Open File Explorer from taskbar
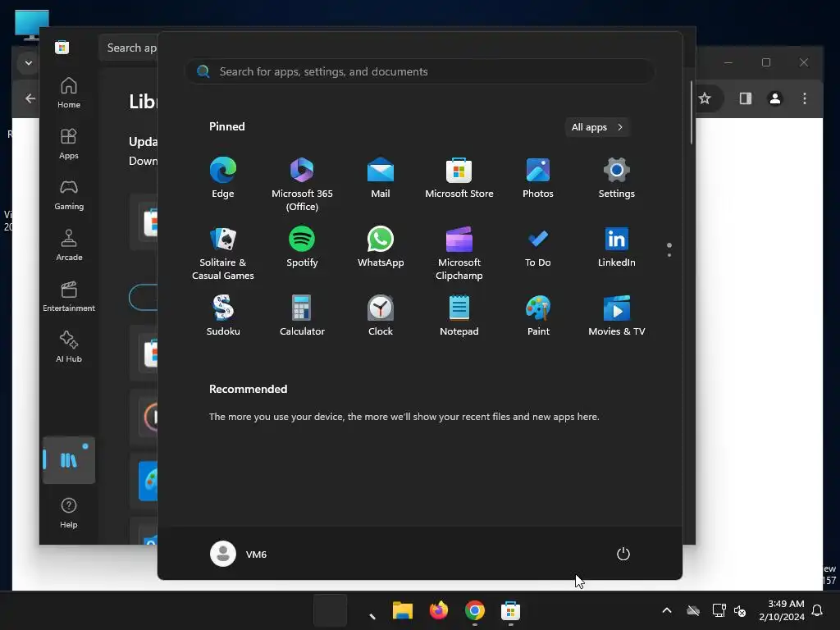 coord(402,610)
